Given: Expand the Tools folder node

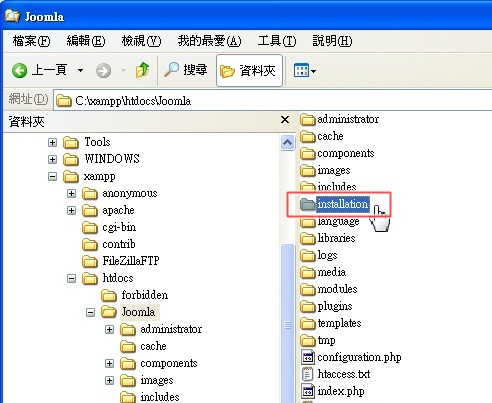Looking at the screenshot, I should [x=52, y=142].
